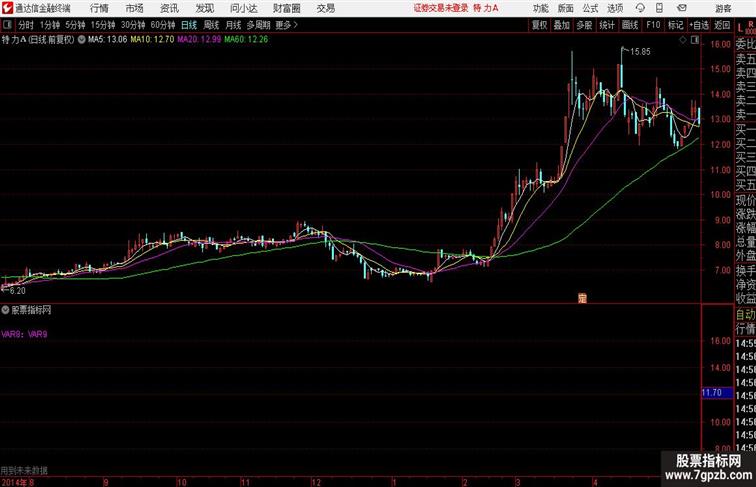Switch to the 1分钟 period tab
Screen dimensions: 756x487
click(50, 25)
